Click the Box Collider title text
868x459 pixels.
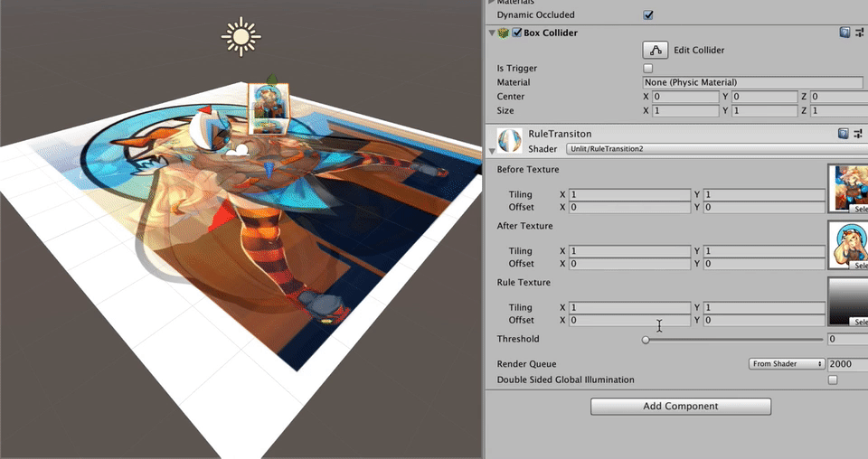coord(551,33)
